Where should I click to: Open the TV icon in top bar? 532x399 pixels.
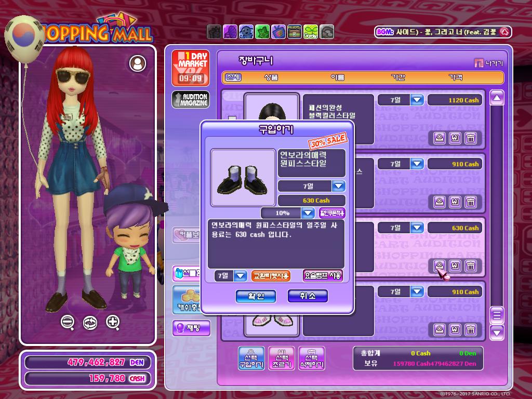[x=278, y=32]
